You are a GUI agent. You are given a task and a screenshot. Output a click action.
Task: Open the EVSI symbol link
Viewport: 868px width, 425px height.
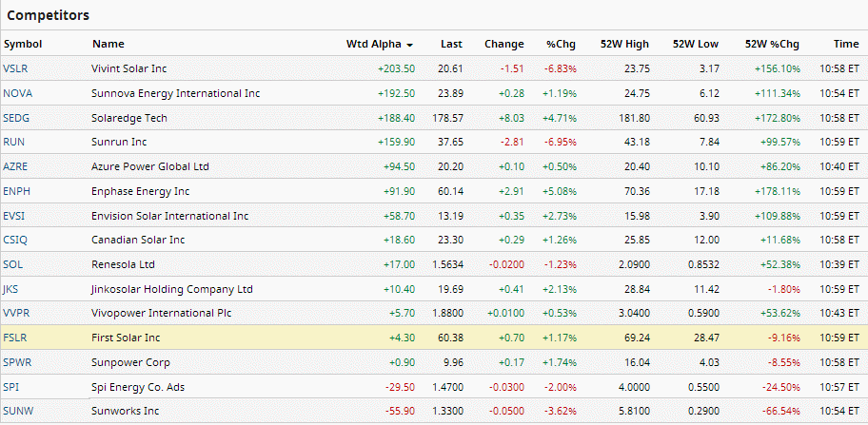[14, 216]
